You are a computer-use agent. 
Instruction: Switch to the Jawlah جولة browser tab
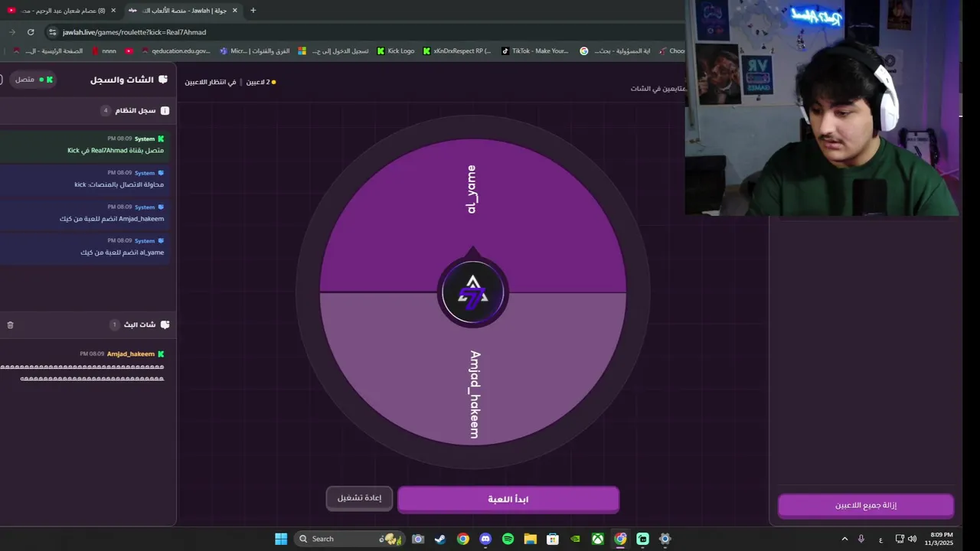click(184, 10)
